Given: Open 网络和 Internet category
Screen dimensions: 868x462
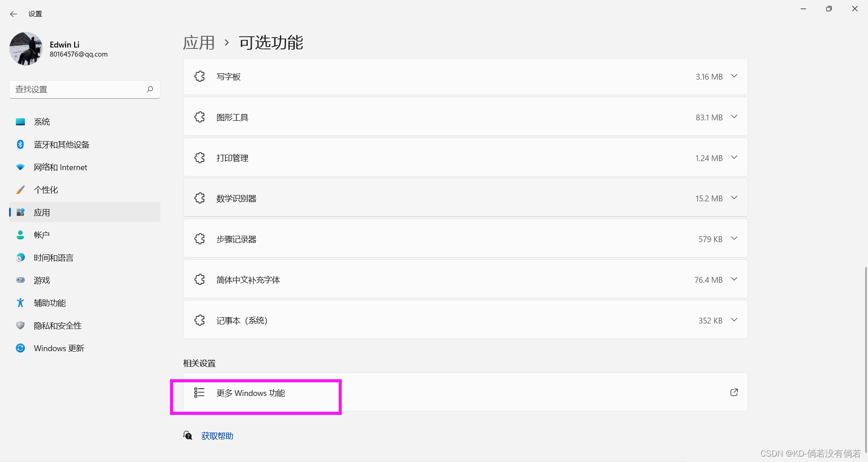Looking at the screenshot, I should (x=85, y=167).
